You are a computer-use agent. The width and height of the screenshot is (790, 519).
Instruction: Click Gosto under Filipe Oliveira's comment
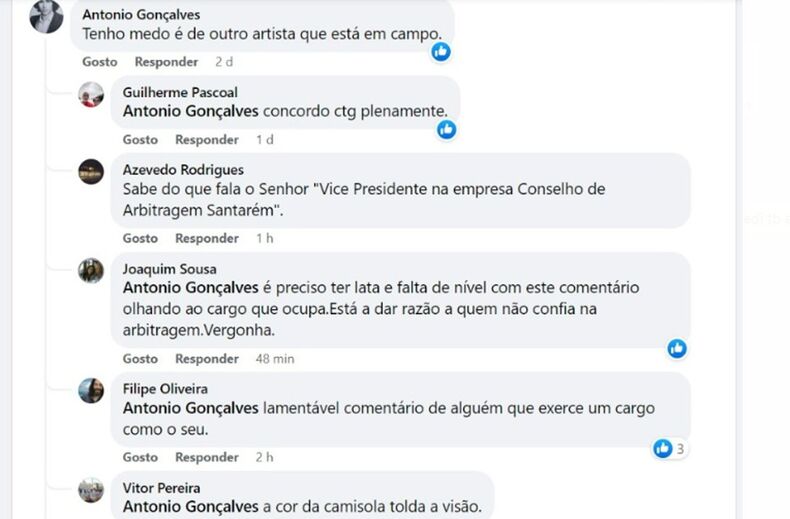[x=140, y=458]
